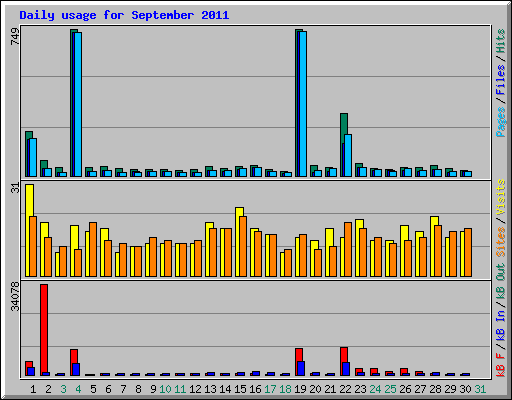Click day 27 on the x-axis

pos(420,389)
